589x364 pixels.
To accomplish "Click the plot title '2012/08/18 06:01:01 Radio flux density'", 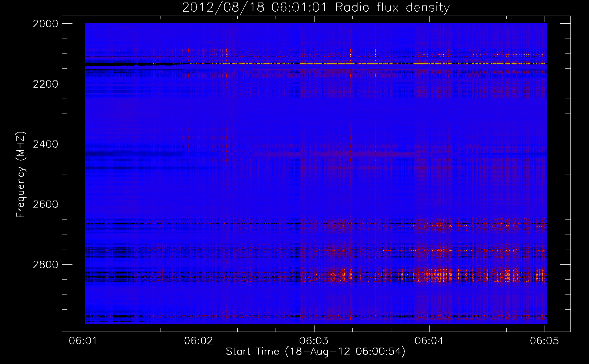I will (x=316, y=8).
